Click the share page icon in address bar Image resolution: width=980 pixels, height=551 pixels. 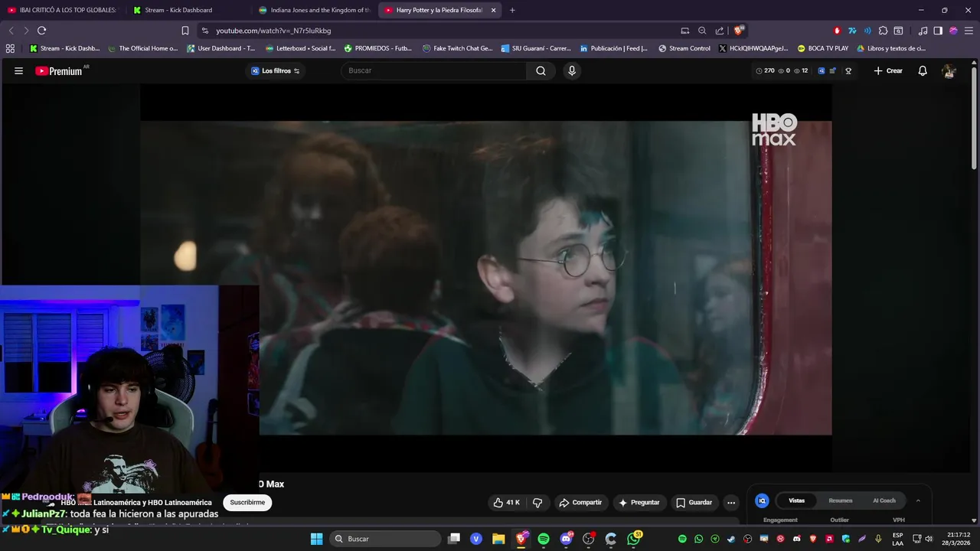coord(720,31)
